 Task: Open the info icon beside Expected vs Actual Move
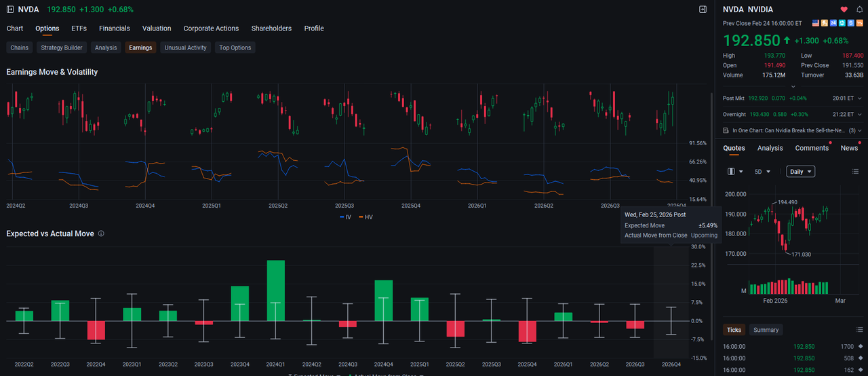point(101,233)
